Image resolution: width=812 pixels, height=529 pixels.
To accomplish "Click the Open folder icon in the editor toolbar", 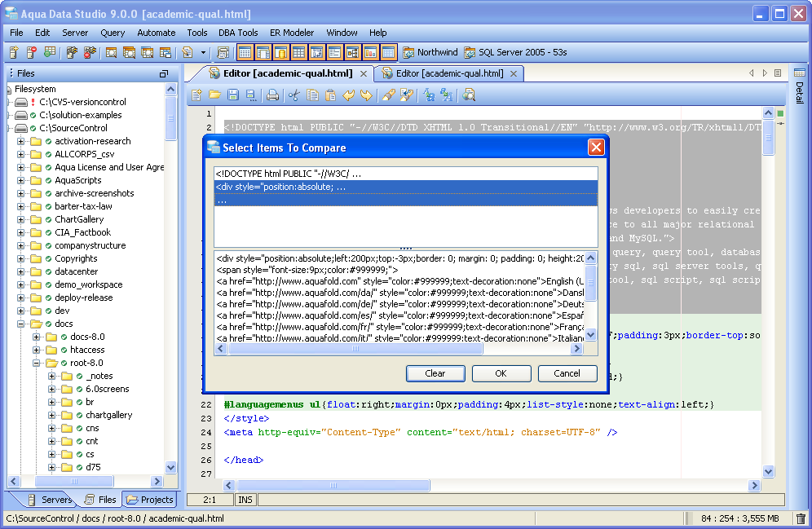I will click(x=215, y=95).
